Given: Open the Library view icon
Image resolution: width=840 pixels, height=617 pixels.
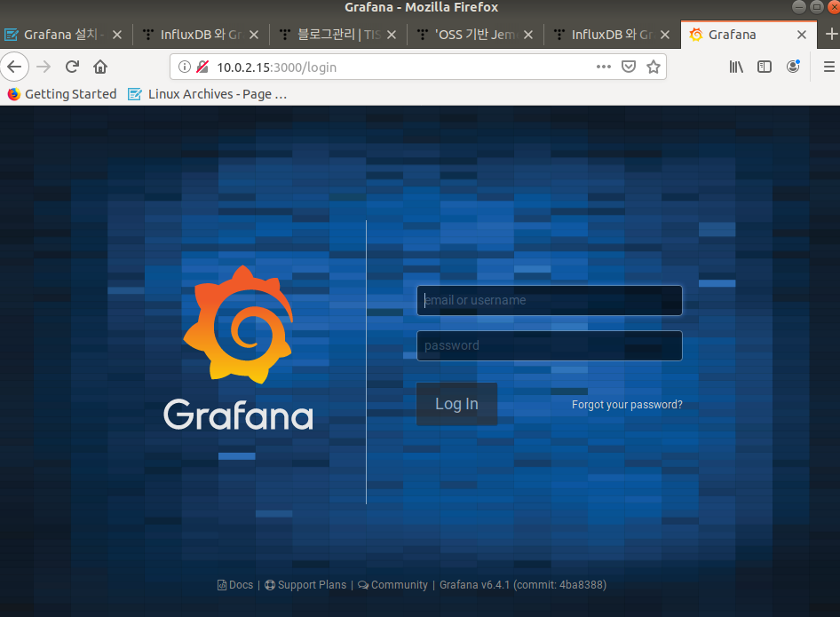Looking at the screenshot, I should 736,67.
